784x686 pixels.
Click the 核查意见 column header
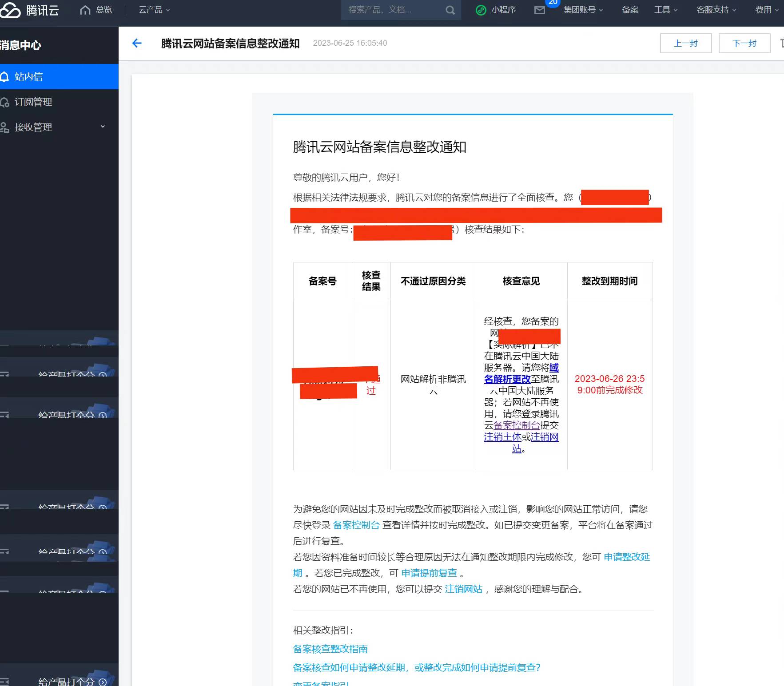521,281
